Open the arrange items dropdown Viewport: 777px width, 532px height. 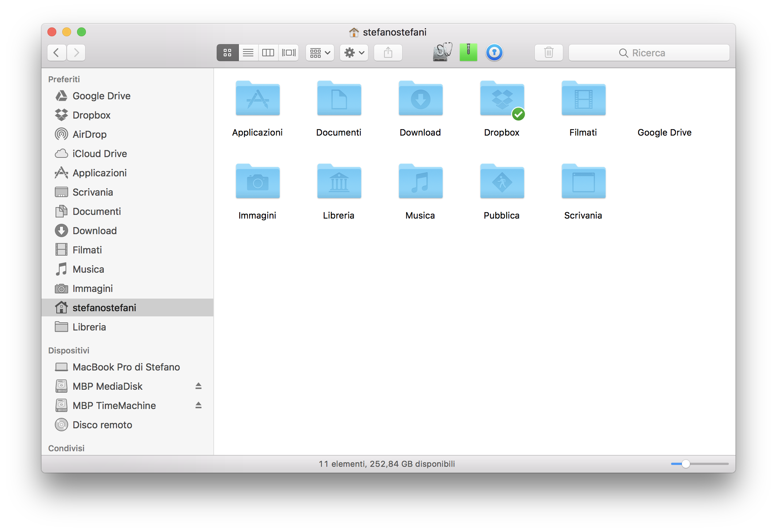[x=320, y=53]
